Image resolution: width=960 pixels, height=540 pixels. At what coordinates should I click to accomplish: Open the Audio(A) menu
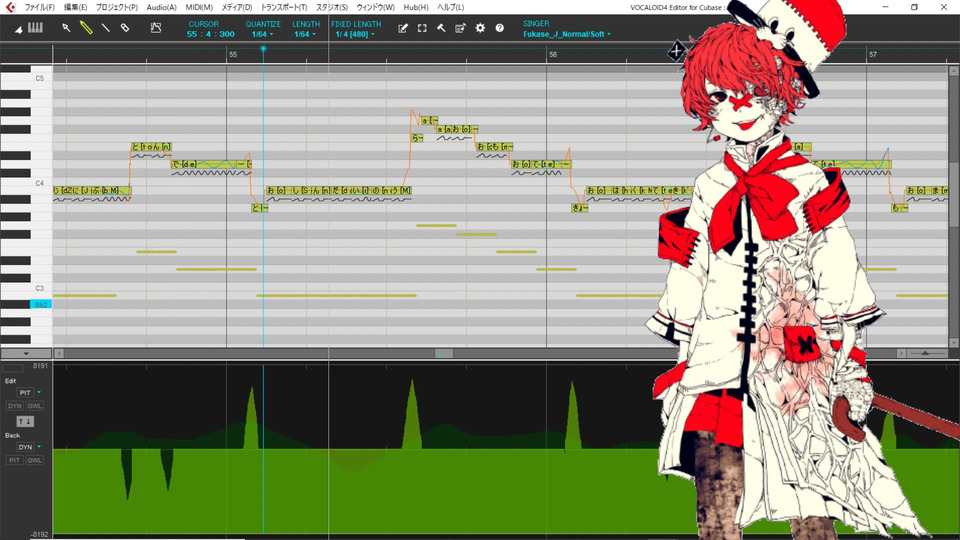tap(162, 7)
